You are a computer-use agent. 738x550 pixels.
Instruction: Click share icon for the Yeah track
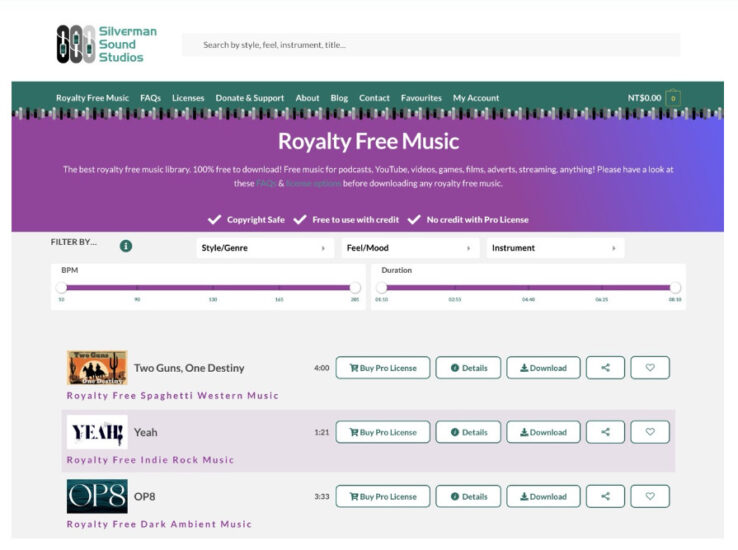click(x=605, y=432)
